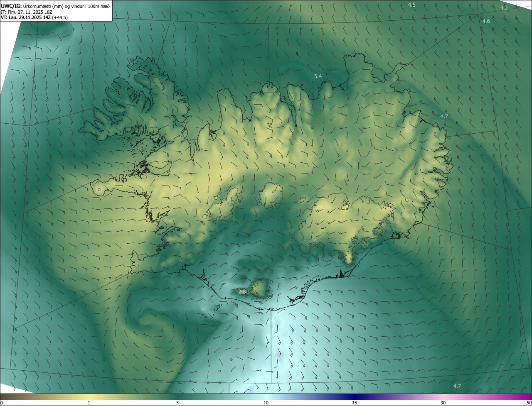Click the '4.7' value just above the colorbar
Viewport: 532px width, 406px height.
pos(457,386)
